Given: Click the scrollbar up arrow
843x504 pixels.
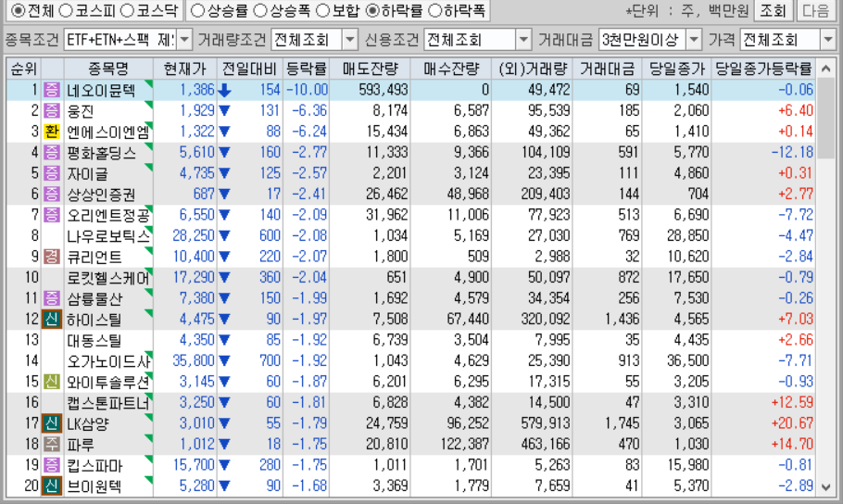Looking at the screenshot, I should tap(825, 69).
